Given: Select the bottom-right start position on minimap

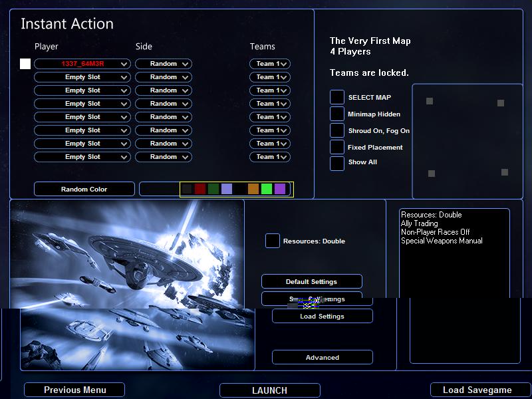Looking at the screenshot, I should [x=505, y=172].
